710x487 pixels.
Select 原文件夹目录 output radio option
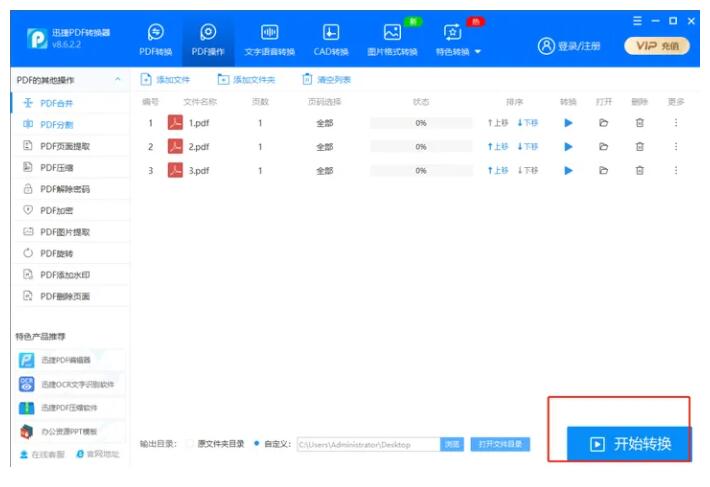191,444
